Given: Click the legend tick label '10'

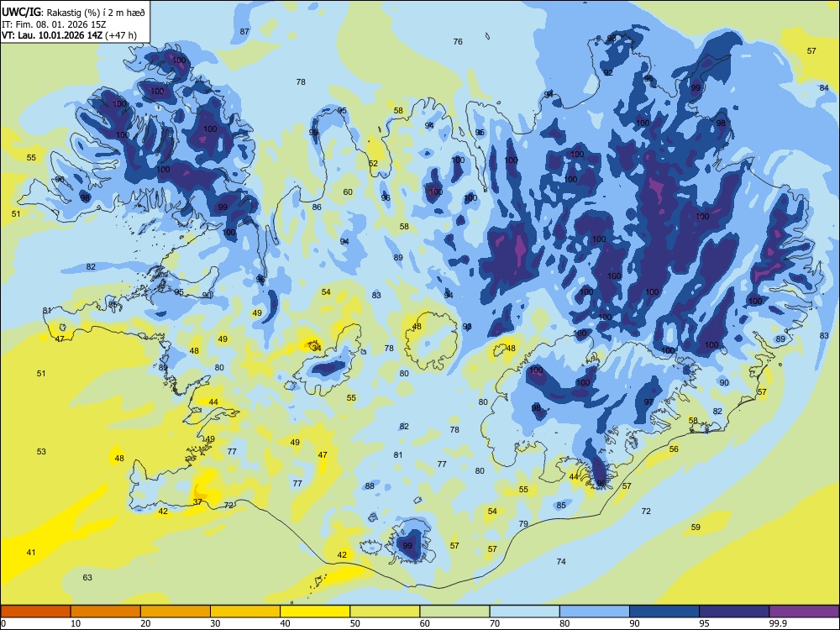Looking at the screenshot, I should (x=76, y=623).
